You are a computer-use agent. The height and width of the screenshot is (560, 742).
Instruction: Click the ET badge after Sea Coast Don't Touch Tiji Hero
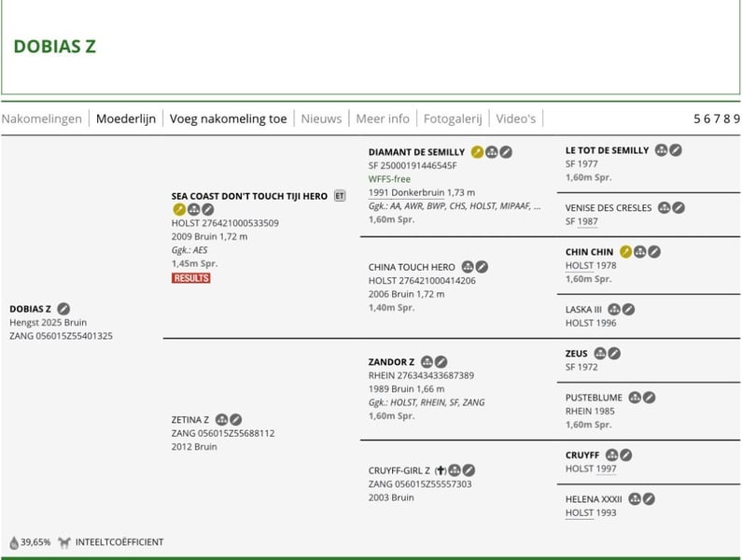coord(340,196)
